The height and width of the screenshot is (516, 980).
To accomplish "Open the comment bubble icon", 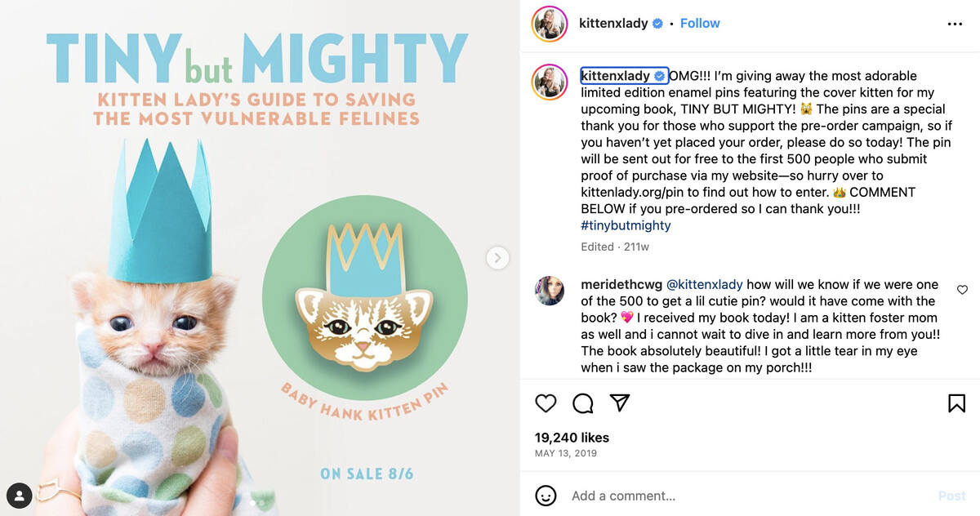I will tap(583, 403).
